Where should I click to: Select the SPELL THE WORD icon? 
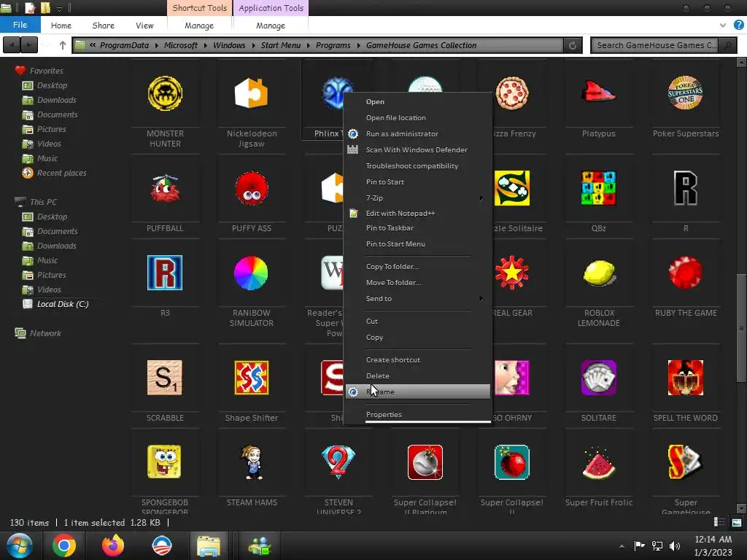[x=686, y=378]
